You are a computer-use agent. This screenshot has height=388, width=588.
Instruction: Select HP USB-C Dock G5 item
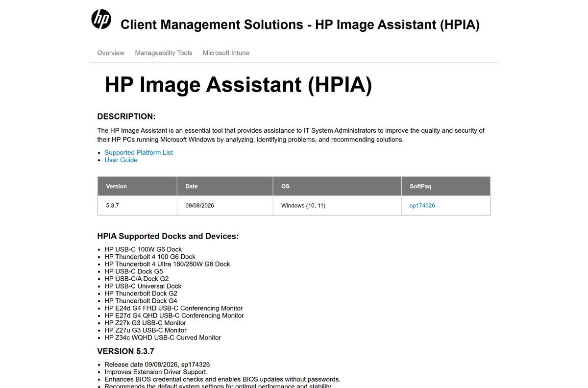coord(134,271)
